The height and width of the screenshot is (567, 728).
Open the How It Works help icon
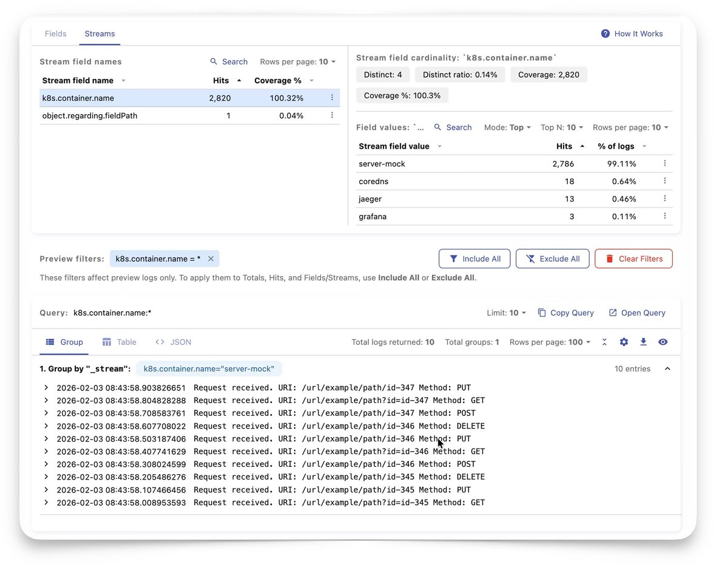pyautogui.click(x=605, y=33)
